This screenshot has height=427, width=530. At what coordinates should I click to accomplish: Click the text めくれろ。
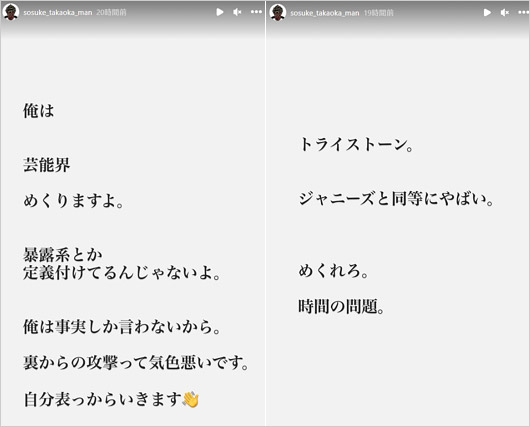333,271
